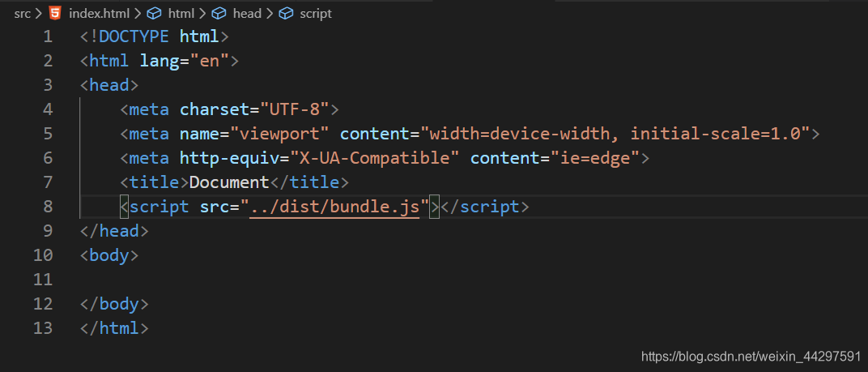
Task: Click the closing script tag on line 8
Action: click(485, 207)
